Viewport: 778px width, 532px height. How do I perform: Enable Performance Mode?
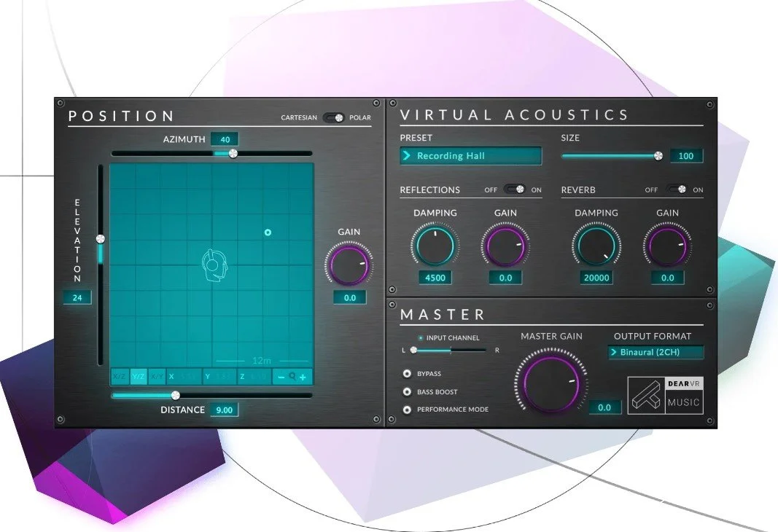point(407,409)
